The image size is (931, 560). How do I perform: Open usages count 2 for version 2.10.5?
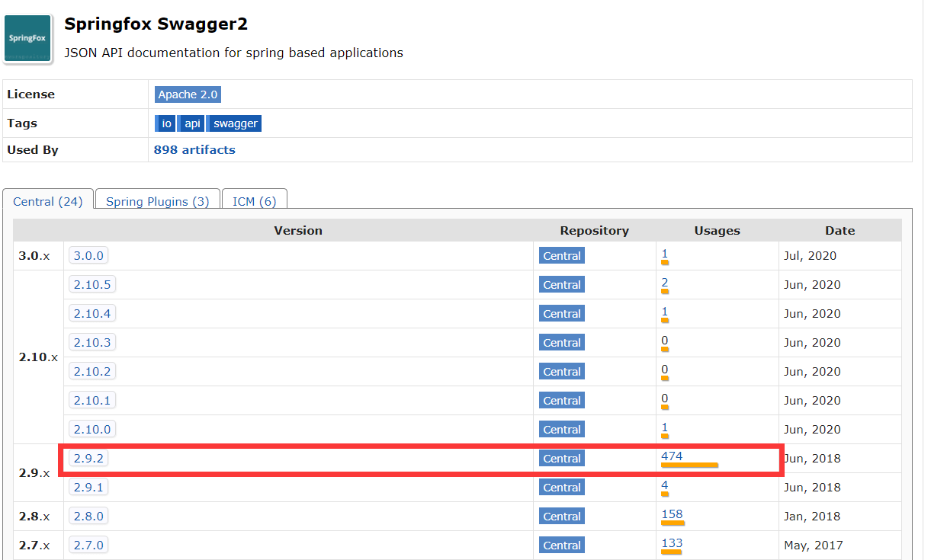tap(665, 283)
